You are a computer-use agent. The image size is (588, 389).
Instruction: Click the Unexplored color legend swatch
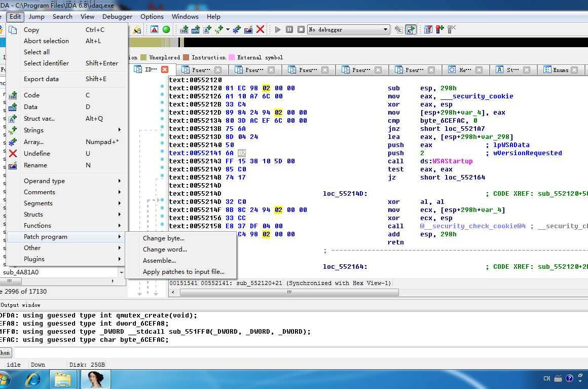click(143, 57)
